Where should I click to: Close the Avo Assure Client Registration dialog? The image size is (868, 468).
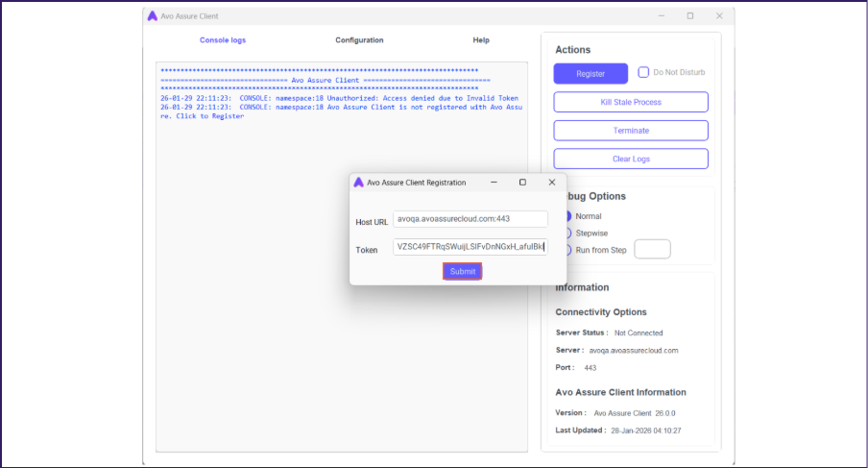point(551,182)
